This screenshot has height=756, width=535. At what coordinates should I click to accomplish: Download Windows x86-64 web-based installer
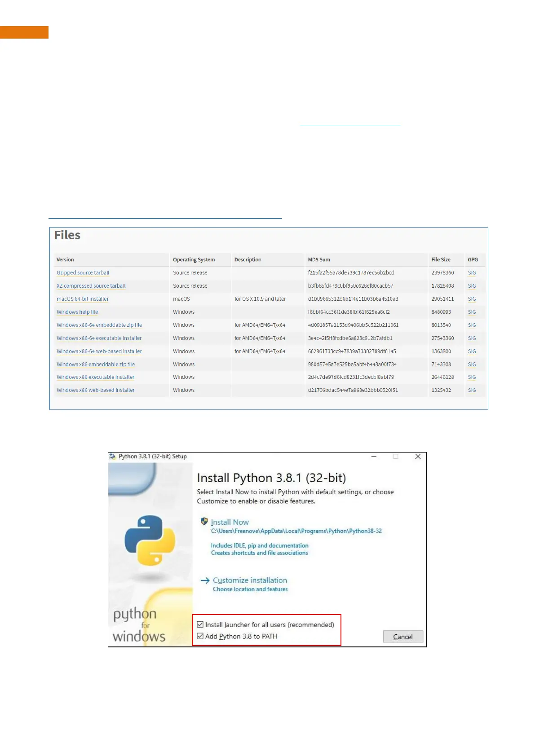point(99,351)
